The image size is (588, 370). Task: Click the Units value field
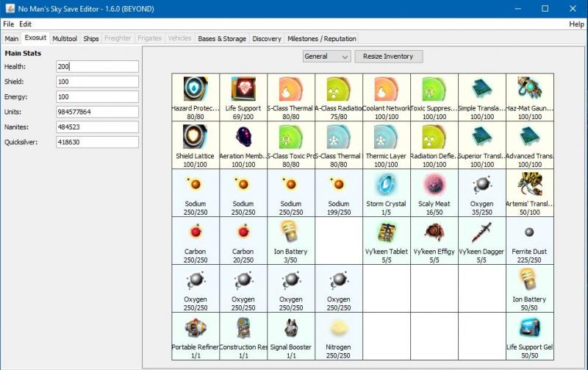click(97, 112)
